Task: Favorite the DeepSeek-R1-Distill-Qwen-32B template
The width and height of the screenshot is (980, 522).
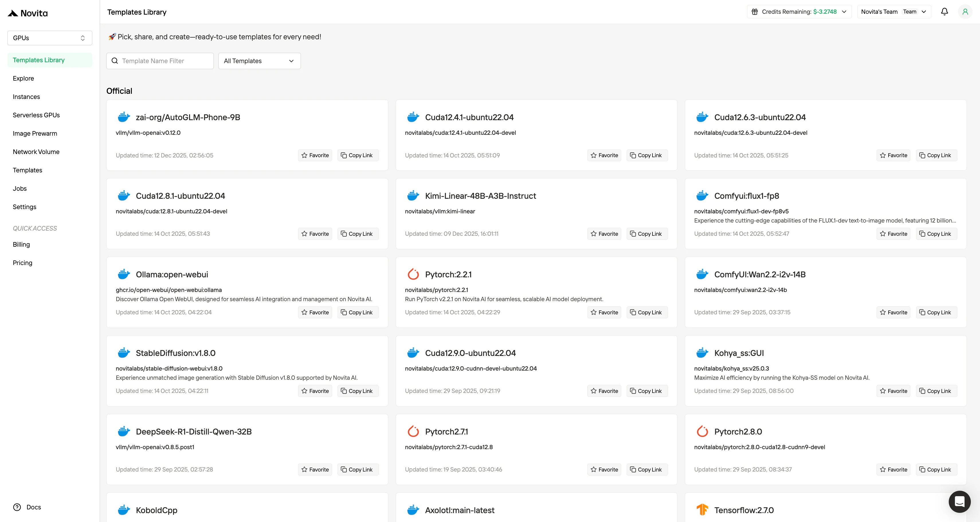Action: tap(315, 470)
